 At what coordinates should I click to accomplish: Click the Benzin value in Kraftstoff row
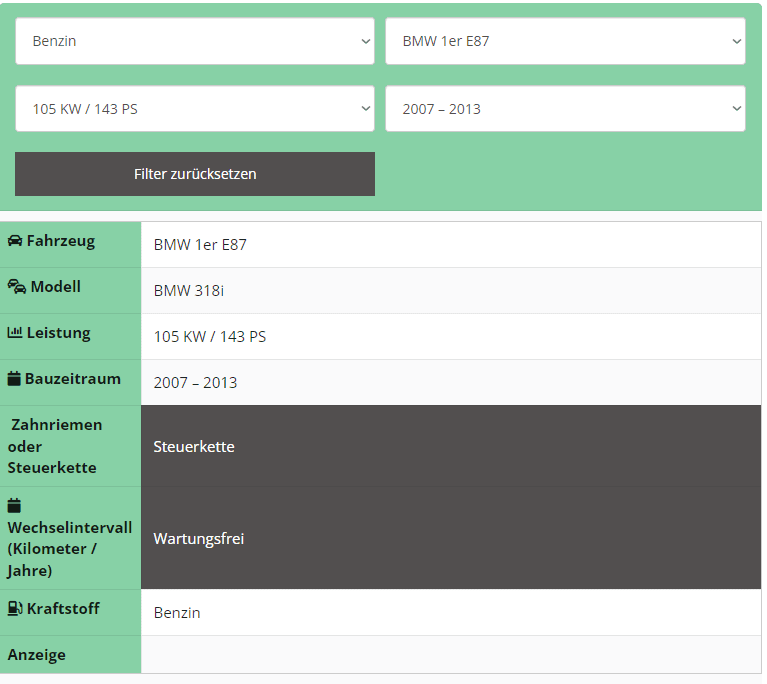tap(177, 613)
